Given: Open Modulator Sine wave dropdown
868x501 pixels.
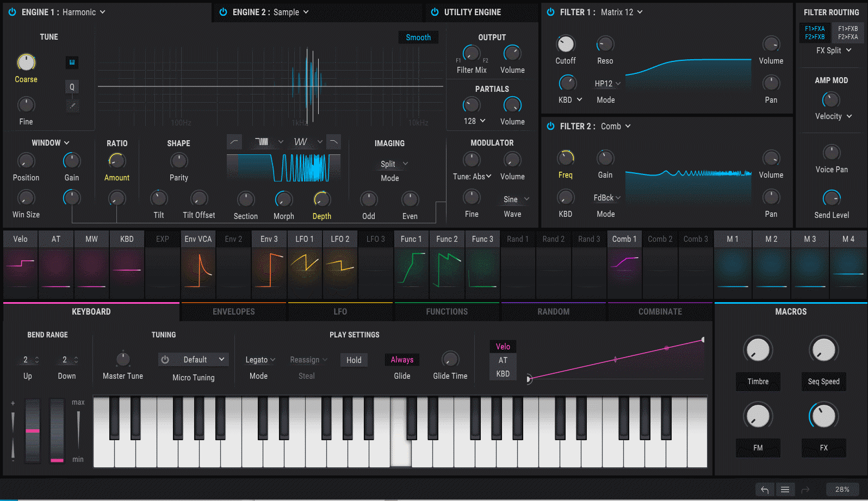Looking at the screenshot, I should 516,199.
